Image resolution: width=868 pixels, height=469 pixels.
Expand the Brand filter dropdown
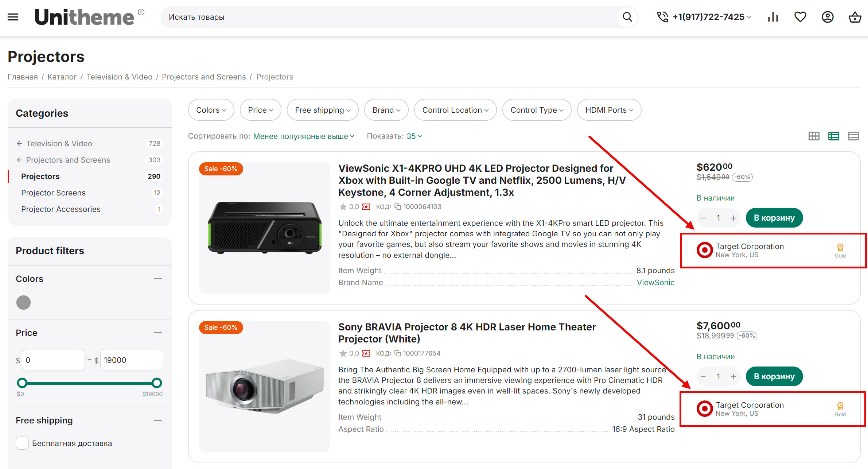tap(386, 110)
